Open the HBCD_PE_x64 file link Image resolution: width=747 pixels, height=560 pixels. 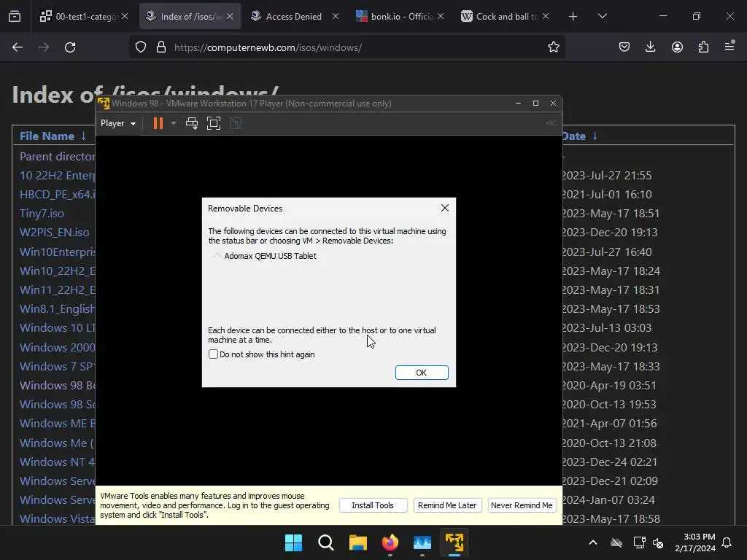pos(57,194)
